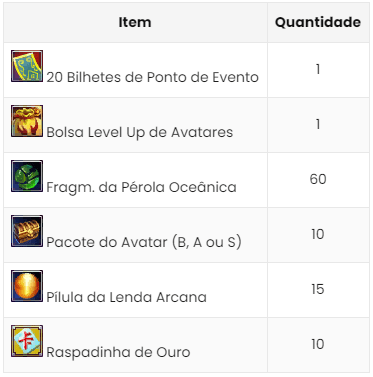This screenshot has height=377, width=373.
Task: Select the treasure chest Pacote do Avatar icon
Action: click(27, 231)
